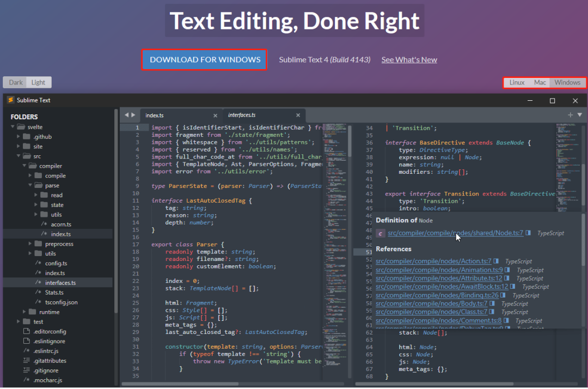Click the .editorconfig file icon
Viewport: 588px width, 389px height.
click(x=26, y=331)
